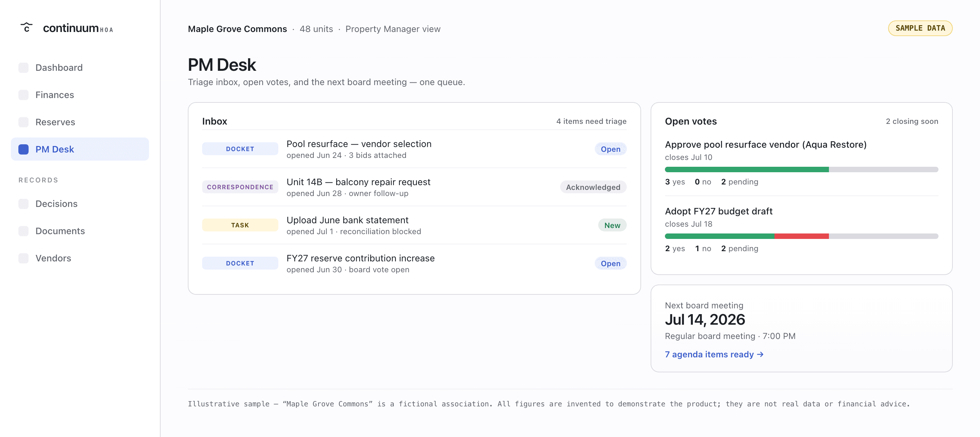Click 'opened Jun 24 · 3 bids attached'
Screen dimensions: 980x437
point(346,155)
